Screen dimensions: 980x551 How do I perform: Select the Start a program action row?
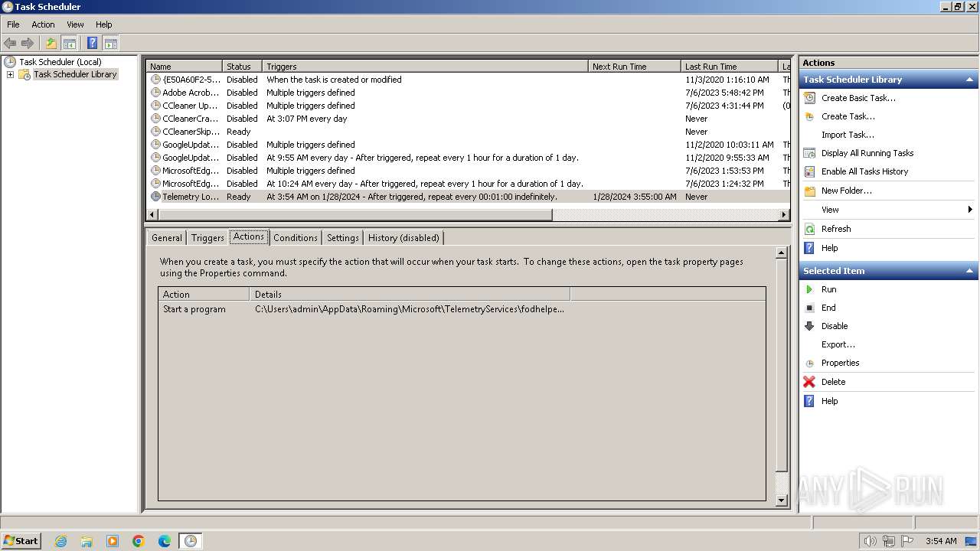pyautogui.click(x=462, y=309)
